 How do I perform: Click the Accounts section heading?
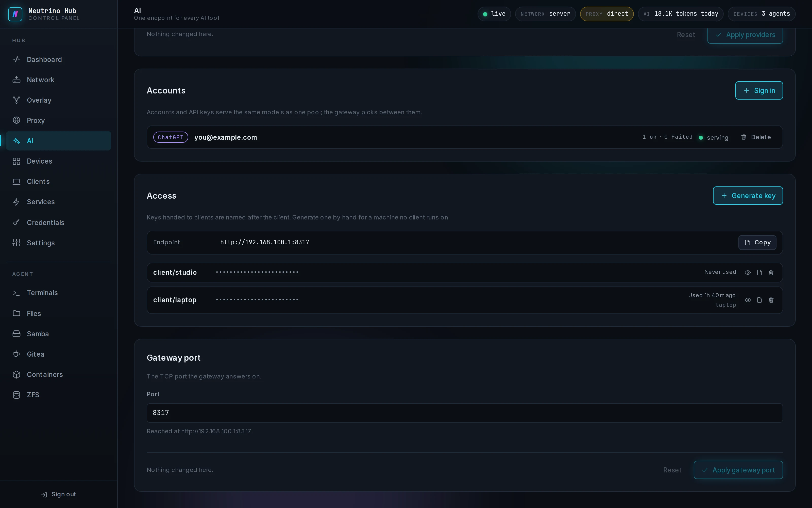click(166, 90)
